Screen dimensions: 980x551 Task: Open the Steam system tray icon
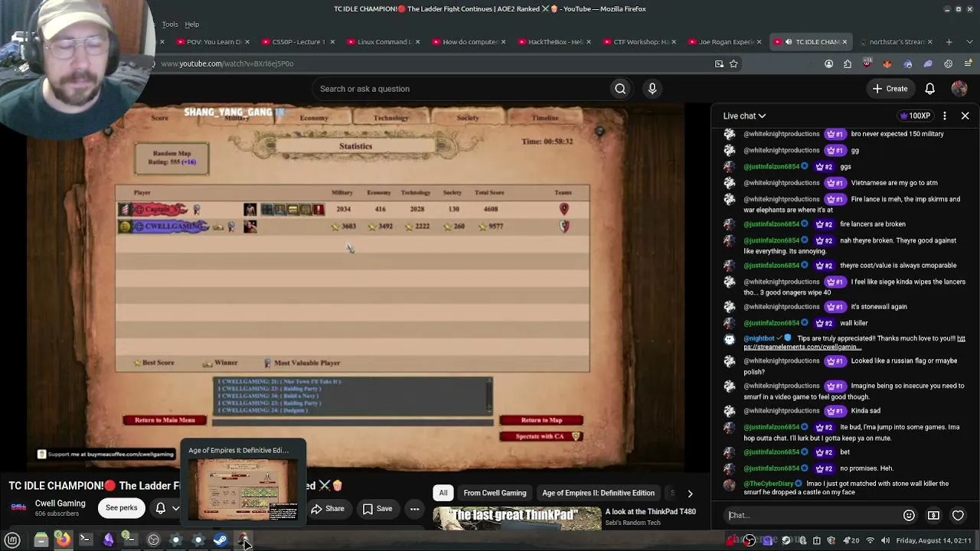[x=786, y=540]
